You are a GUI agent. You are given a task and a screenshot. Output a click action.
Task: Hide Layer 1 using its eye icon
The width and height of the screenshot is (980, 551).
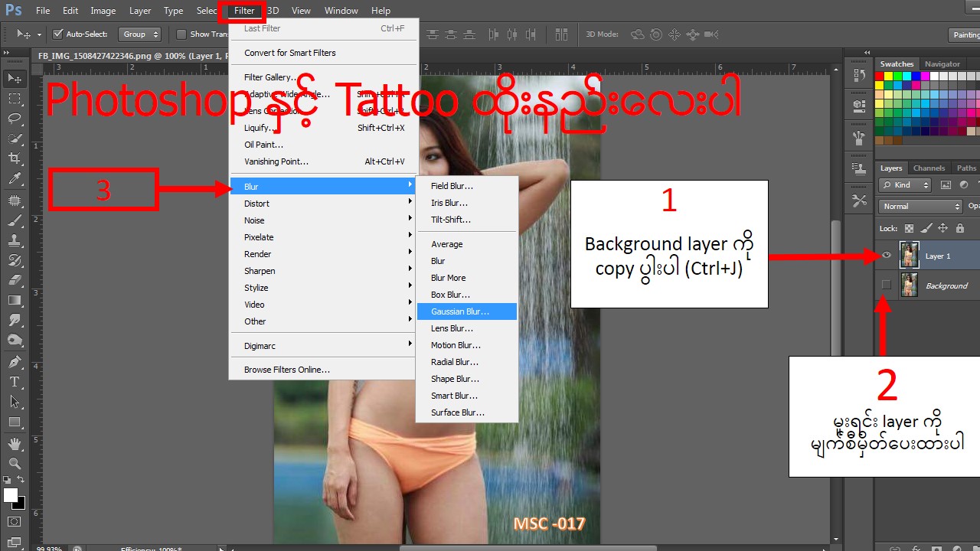click(887, 256)
